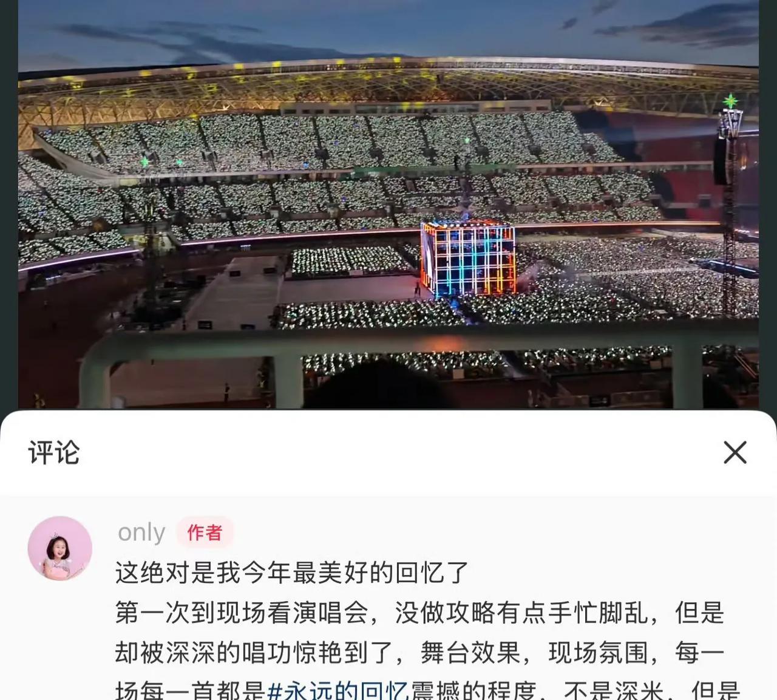The height and width of the screenshot is (700, 777).
Task: Tap the comment line starting 却被深深的唱功
Action: 420,653
